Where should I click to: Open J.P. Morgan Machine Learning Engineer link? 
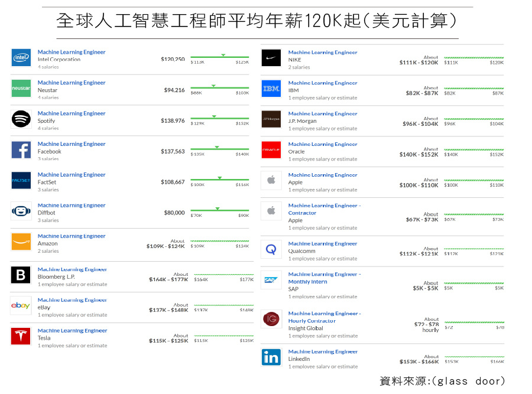[x=323, y=113]
